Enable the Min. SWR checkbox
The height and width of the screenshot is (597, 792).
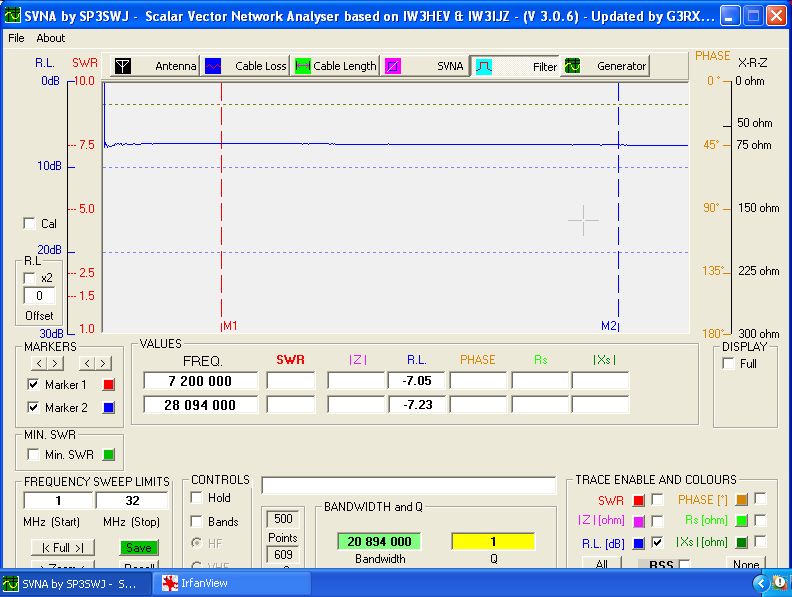click(x=33, y=455)
